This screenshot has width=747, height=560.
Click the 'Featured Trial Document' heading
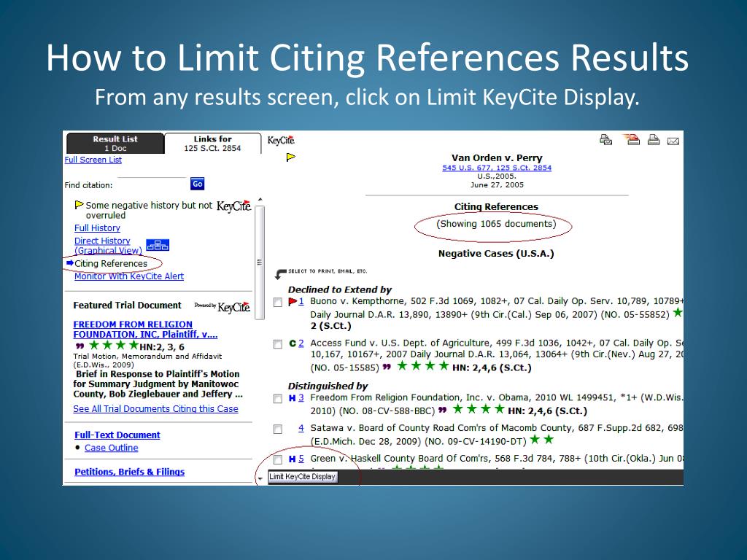[x=127, y=306]
